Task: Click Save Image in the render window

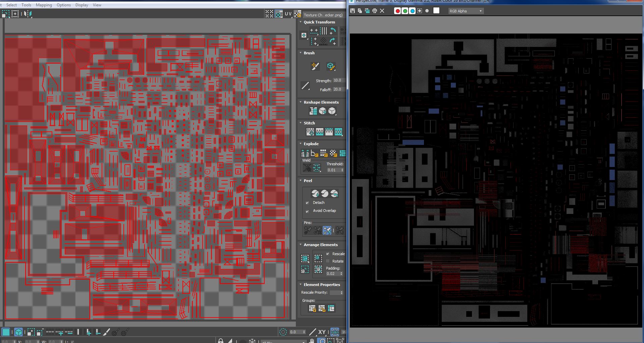Action: pos(353,11)
